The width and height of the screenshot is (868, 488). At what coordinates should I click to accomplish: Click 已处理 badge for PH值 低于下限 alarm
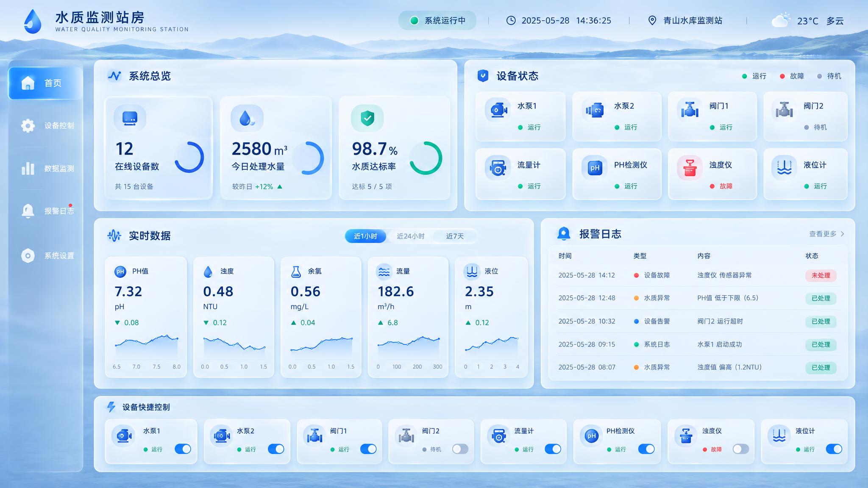[821, 298]
